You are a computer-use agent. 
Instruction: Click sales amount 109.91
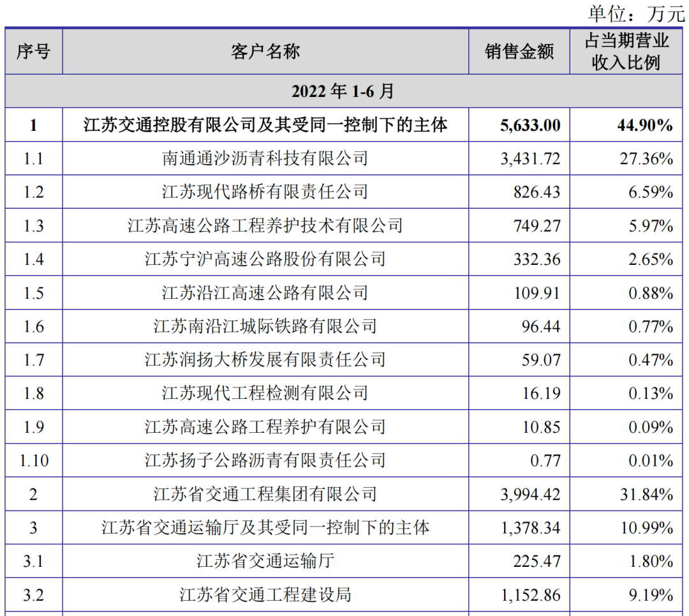(537, 293)
